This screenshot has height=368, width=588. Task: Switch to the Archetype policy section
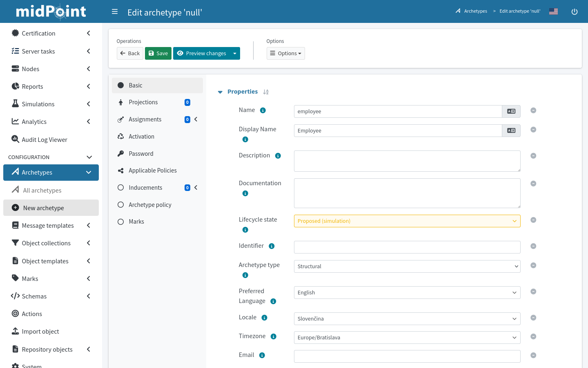click(x=150, y=205)
